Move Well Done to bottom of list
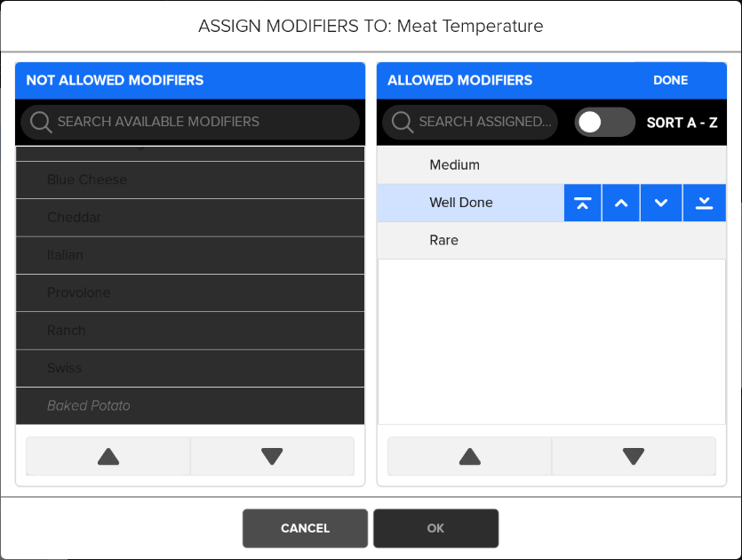The image size is (742, 560). coord(704,203)
